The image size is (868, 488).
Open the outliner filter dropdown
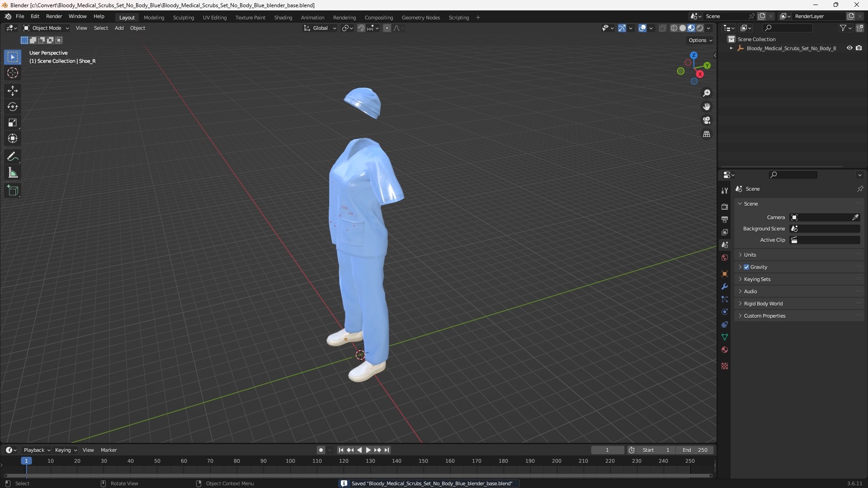point(845,28)
